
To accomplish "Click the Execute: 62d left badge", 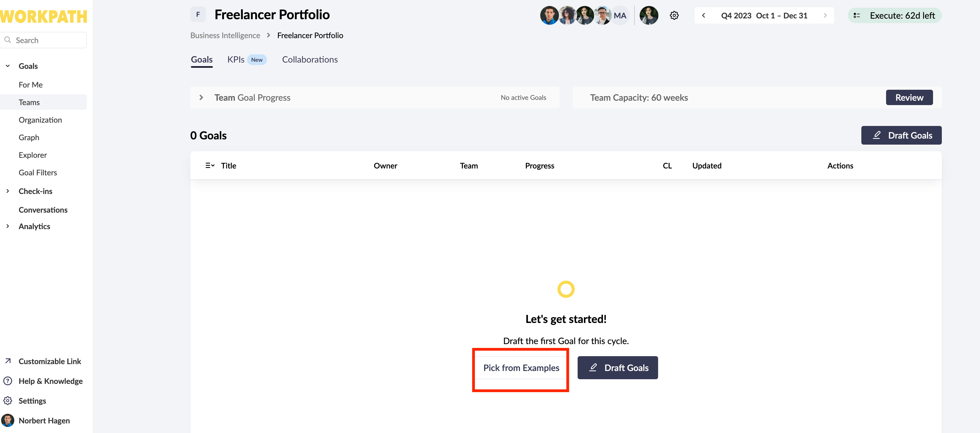I will pos(895,16).
